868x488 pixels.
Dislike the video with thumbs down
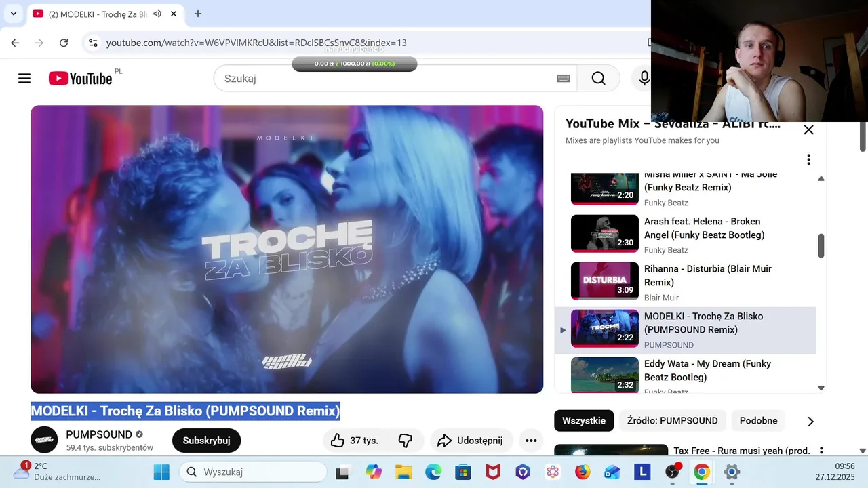click(406, 441)
